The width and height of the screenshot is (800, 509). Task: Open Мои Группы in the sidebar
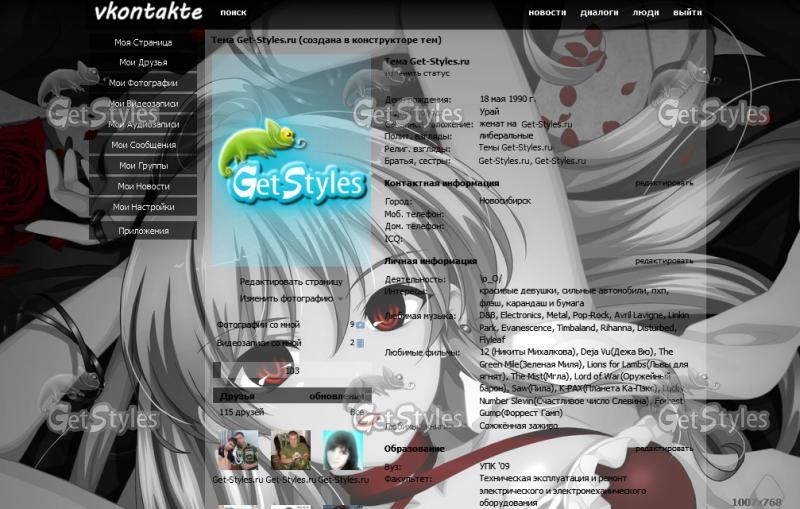[143, 166]
